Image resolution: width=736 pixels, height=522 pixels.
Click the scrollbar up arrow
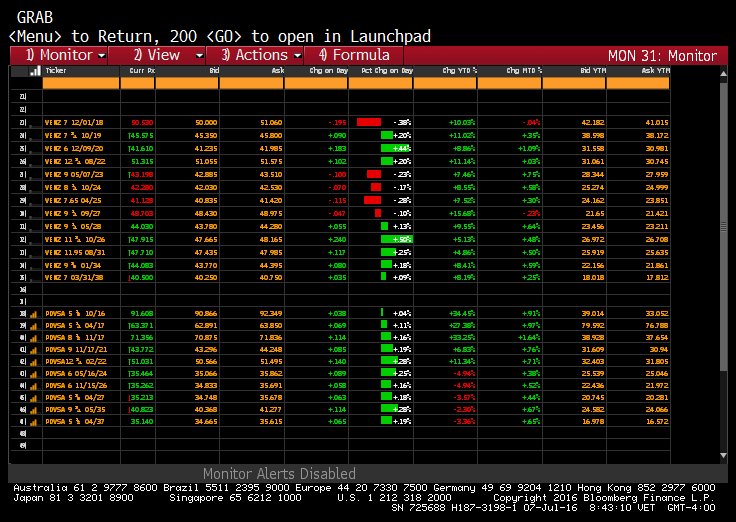(x=723, y=74)
